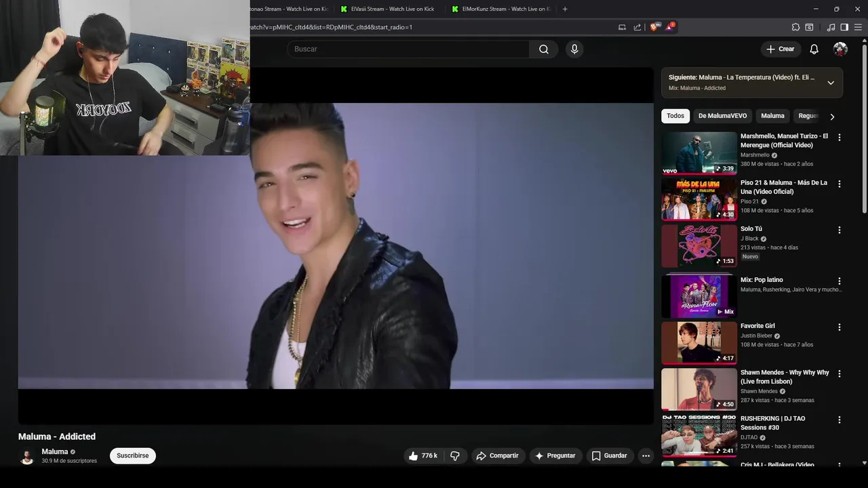Switch to first Kick stream tab
868x488 pixels.
(290, 9)
